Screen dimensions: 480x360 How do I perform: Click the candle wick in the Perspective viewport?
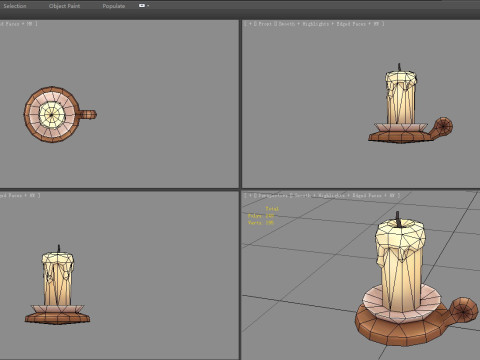coord(397,219)
